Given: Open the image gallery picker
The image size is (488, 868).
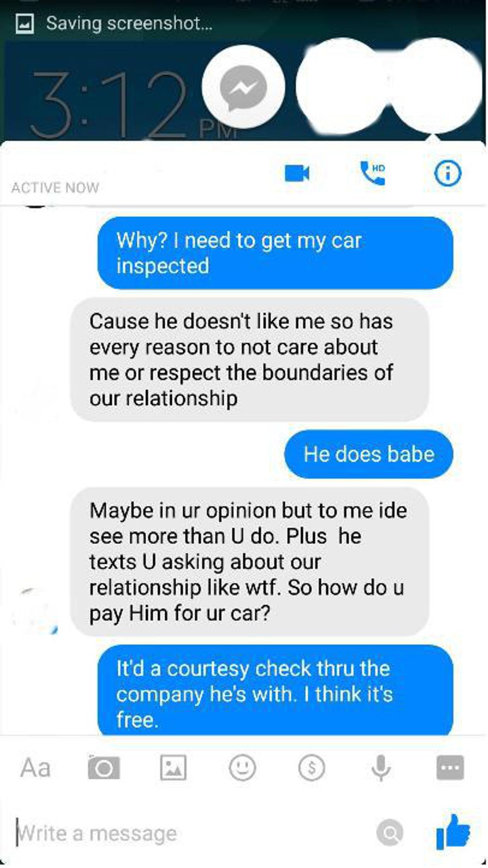Looking at the screenshot, I should (x=173, y=767).
